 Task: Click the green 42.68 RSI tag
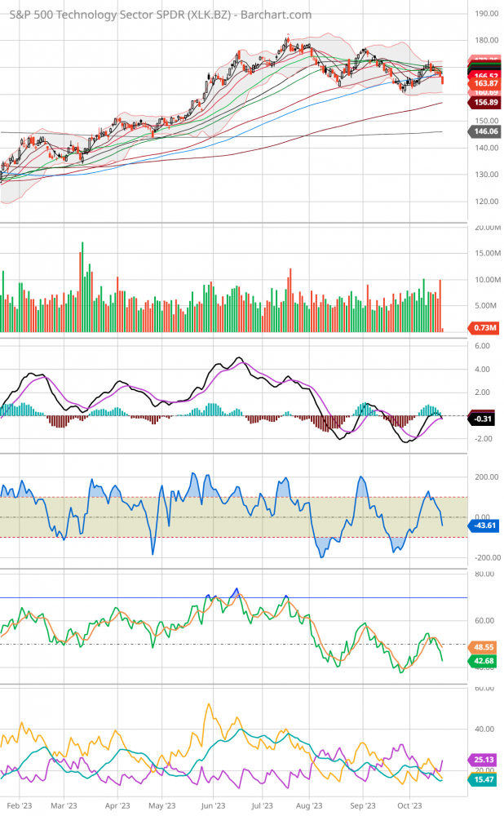(x=484, y=662)
